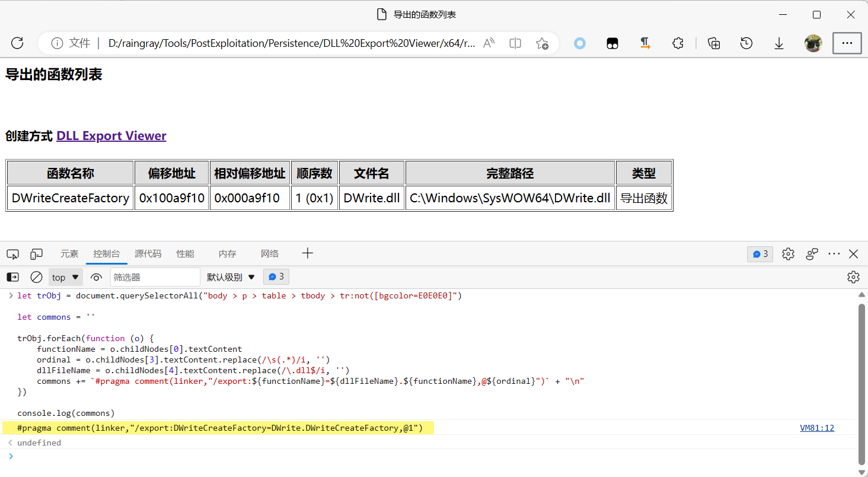Open DevTools settings gear icon
This screenshot has width=868, height=477.
[x=788, y=254]
